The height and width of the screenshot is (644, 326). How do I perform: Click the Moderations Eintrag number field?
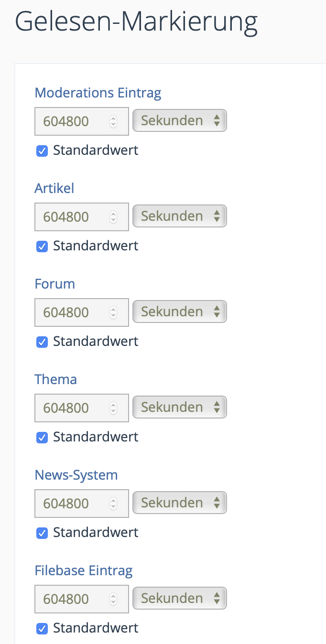point(72,121)
